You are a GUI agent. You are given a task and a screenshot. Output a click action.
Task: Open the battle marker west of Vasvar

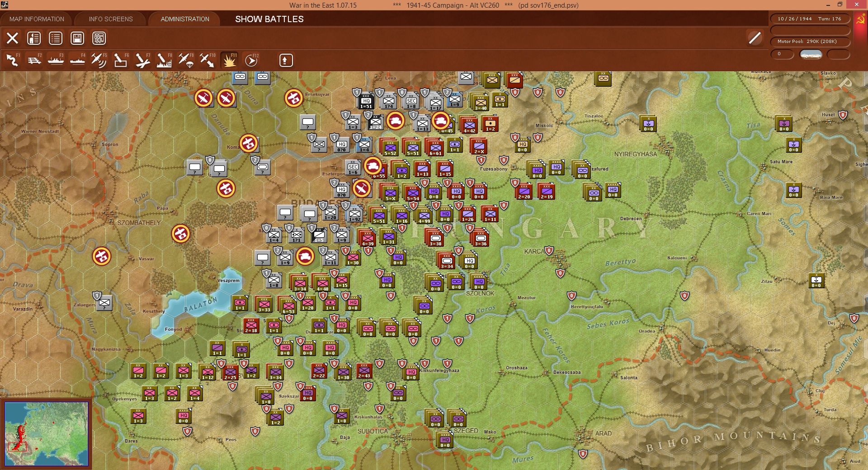[x=102, y=256]
